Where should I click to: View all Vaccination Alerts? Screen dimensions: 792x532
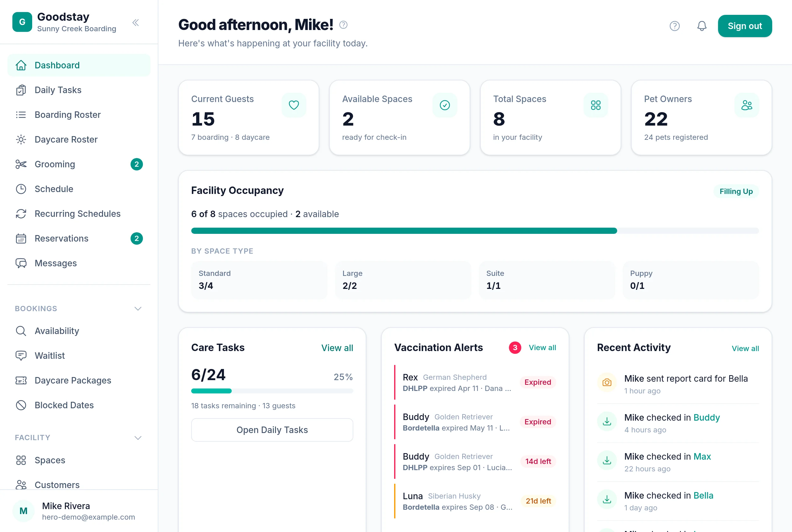(542, 347)
